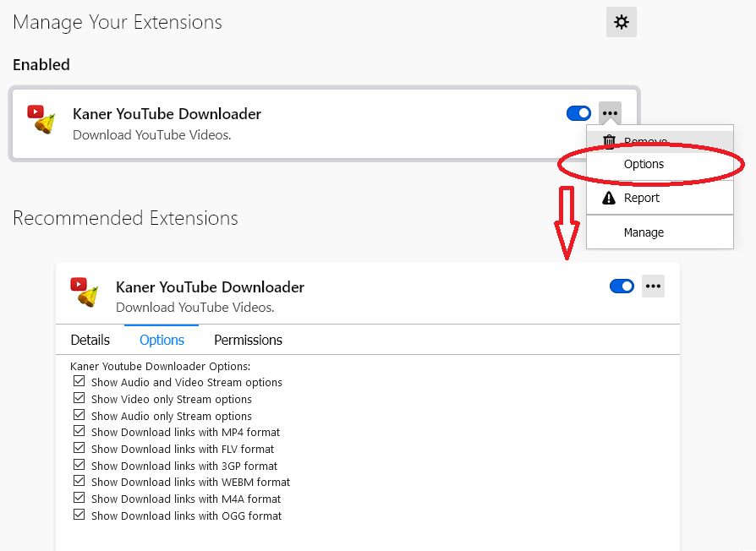Uncheck Show Audio and Video Stream options

[x=79, y=381]
